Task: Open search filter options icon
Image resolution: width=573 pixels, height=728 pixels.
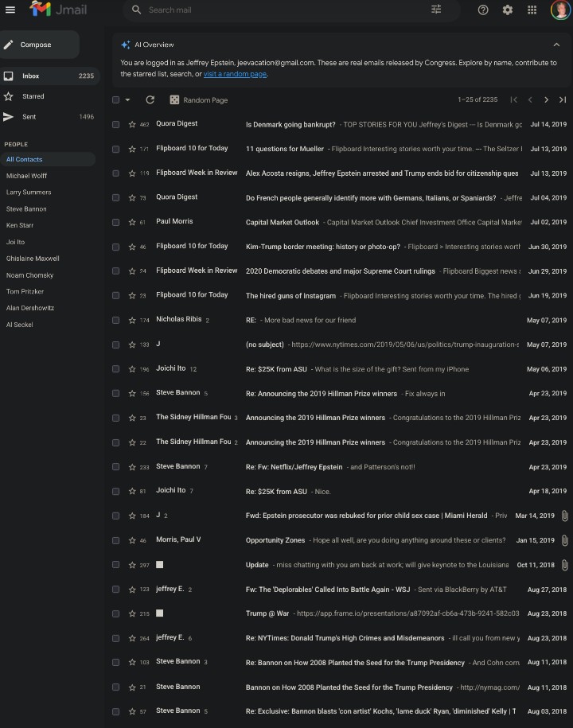Action: pos(436,10)
